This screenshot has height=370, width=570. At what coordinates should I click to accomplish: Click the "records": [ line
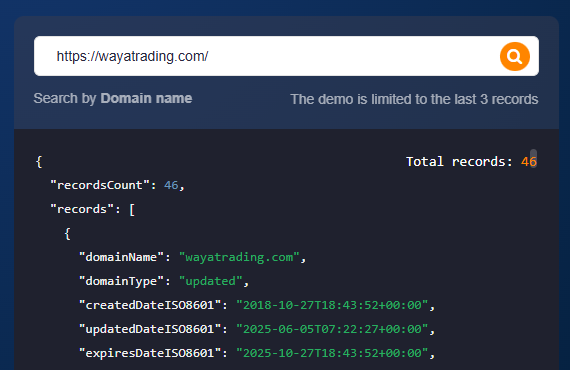coord(93,209)
